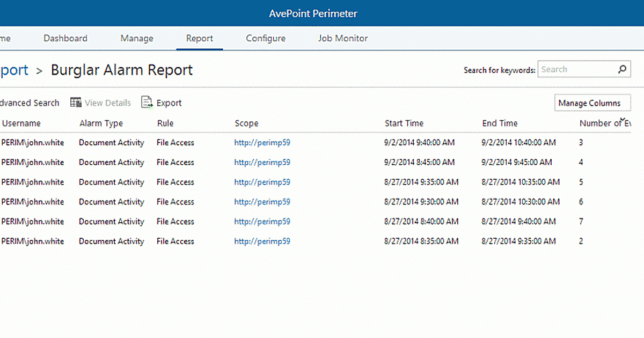Open Advanced Search
Image resolution: width=644 pixels, height=338 pixels.
[x=30, y=102]
